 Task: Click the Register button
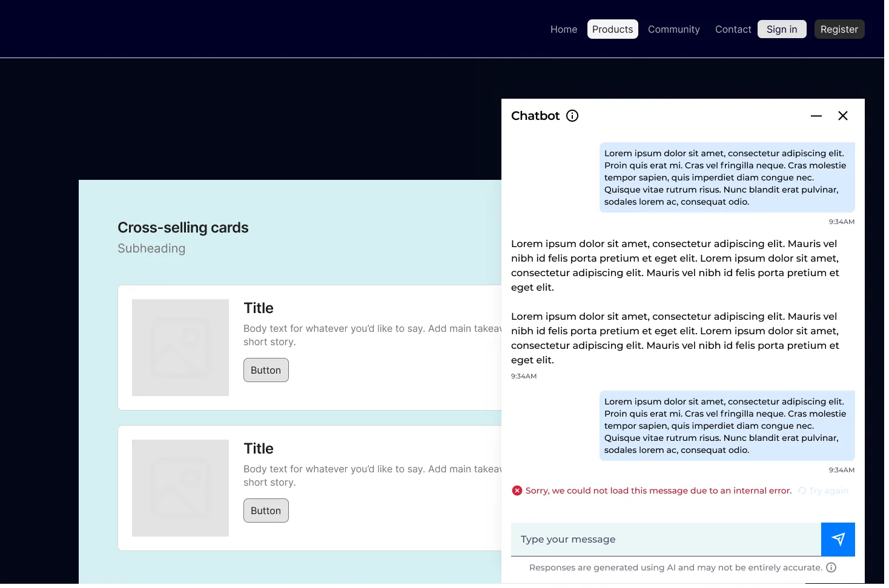[x=839, y=29]
